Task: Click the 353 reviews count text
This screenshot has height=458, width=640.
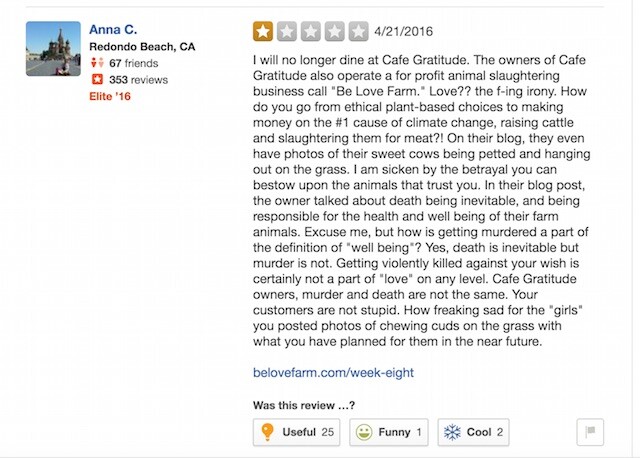Action: (x=138, y=80)
